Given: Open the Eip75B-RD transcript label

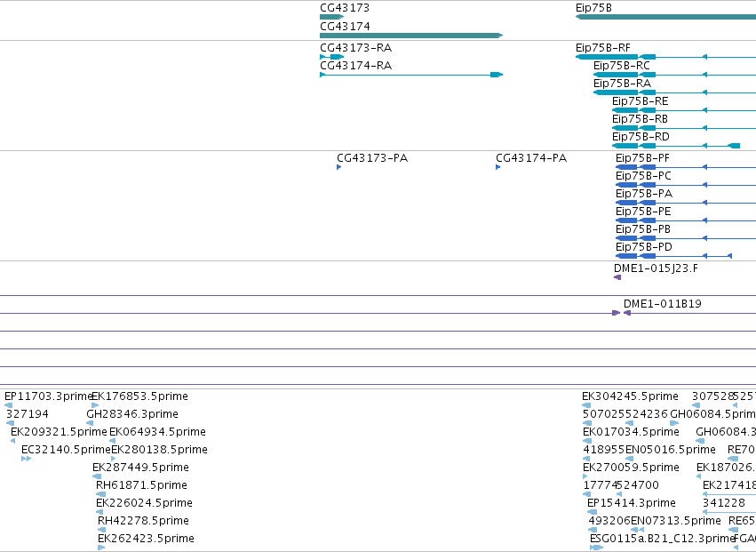Looking at the screenshot, I should click(x=641, y=137).
